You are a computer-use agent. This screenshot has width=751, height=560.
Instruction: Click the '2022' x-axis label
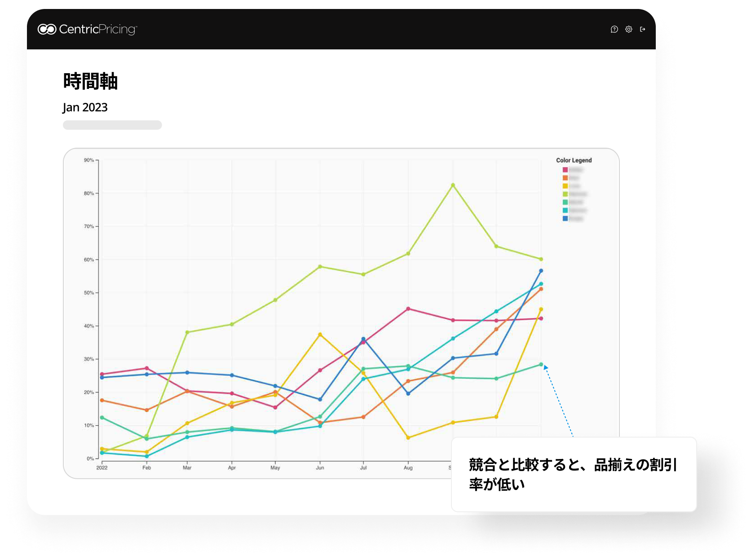pyautogui.click(x=102, y=468)
